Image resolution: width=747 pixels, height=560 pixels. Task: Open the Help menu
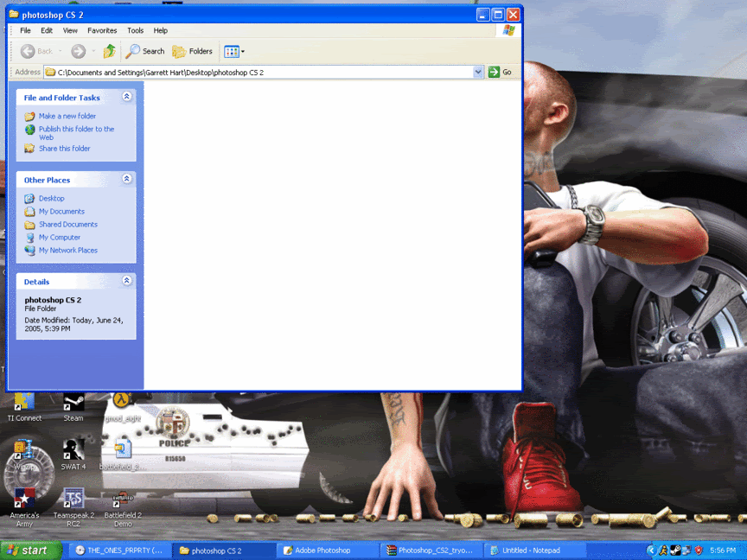tap(161, 30)
